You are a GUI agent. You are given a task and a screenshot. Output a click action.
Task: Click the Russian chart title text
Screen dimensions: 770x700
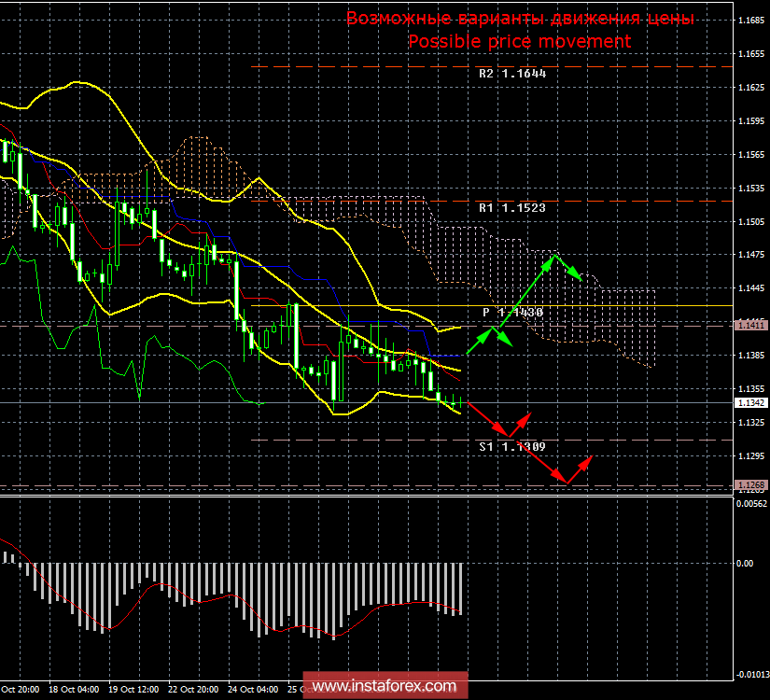(x=520, y=19)
